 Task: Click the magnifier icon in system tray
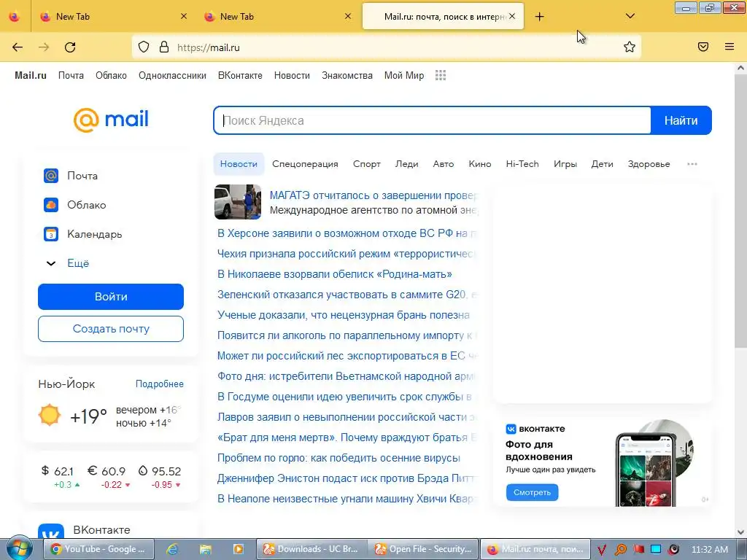coord(621,550)
